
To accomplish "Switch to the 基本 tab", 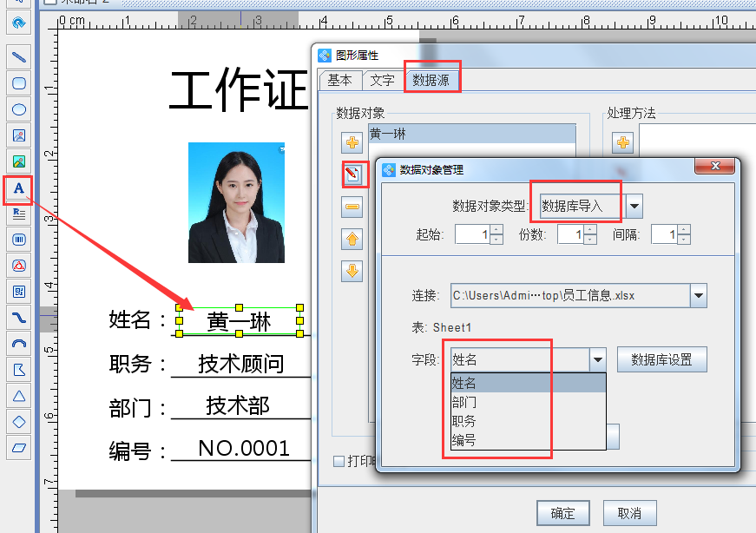I will point(340,80).
